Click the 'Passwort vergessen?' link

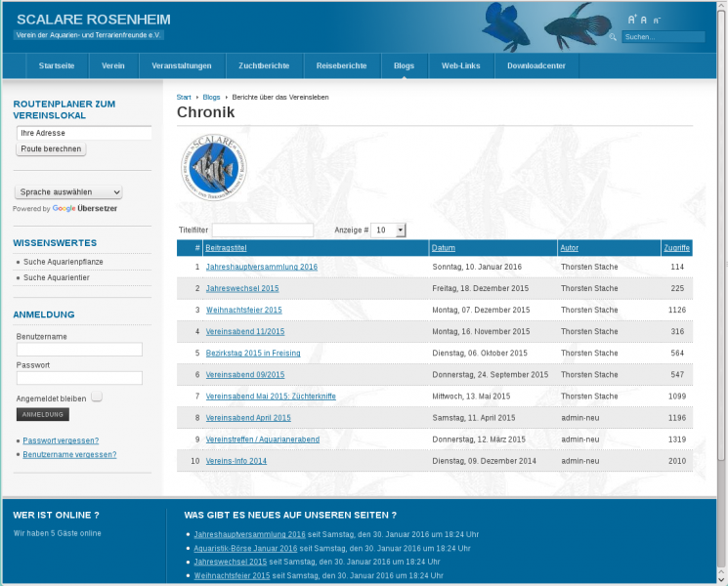(x=61, y=440)
